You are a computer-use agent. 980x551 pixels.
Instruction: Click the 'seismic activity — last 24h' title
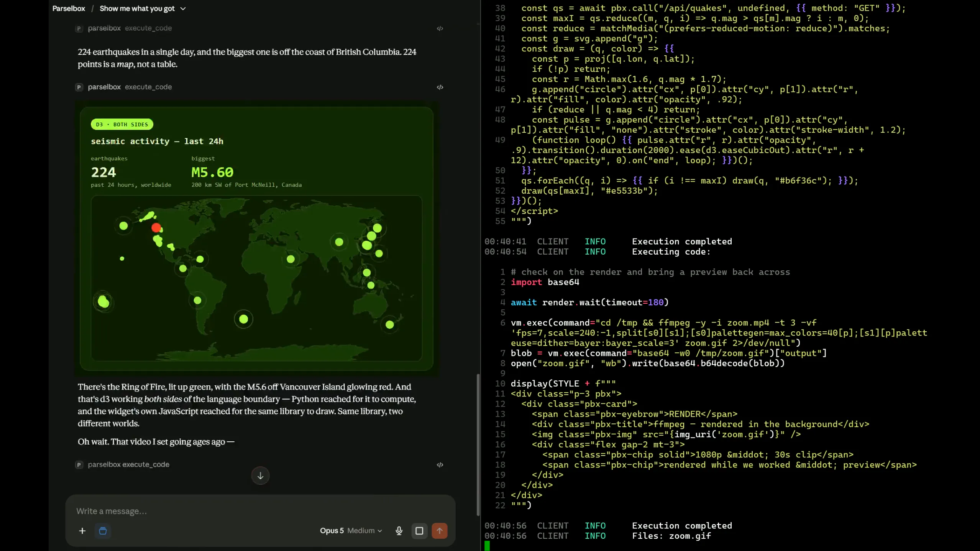click(157, 141)
